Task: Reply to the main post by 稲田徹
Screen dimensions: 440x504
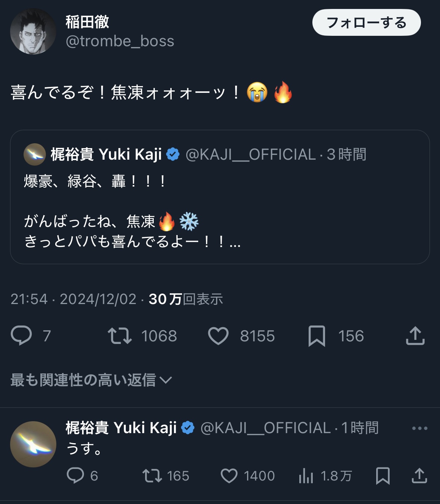Action: pos(22,336)
